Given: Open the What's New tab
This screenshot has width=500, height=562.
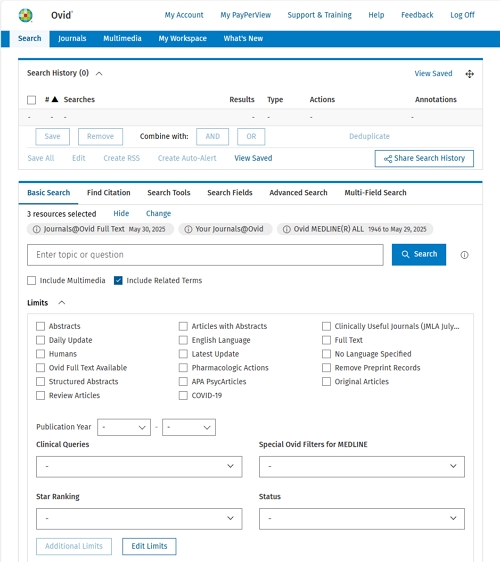Looking at the screenshot, I should pyautogui.click(x=243, y=38).
